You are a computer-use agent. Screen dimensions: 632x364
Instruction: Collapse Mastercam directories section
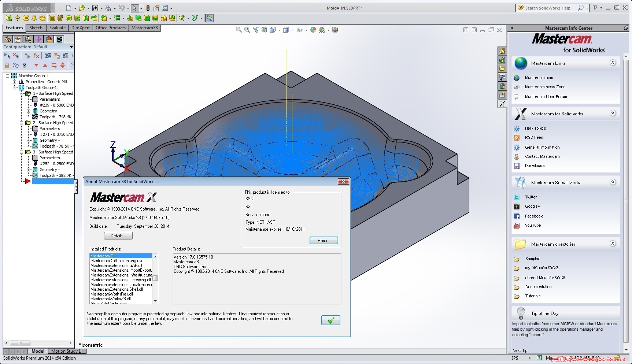pyautogui.click(x=613, y=244)
